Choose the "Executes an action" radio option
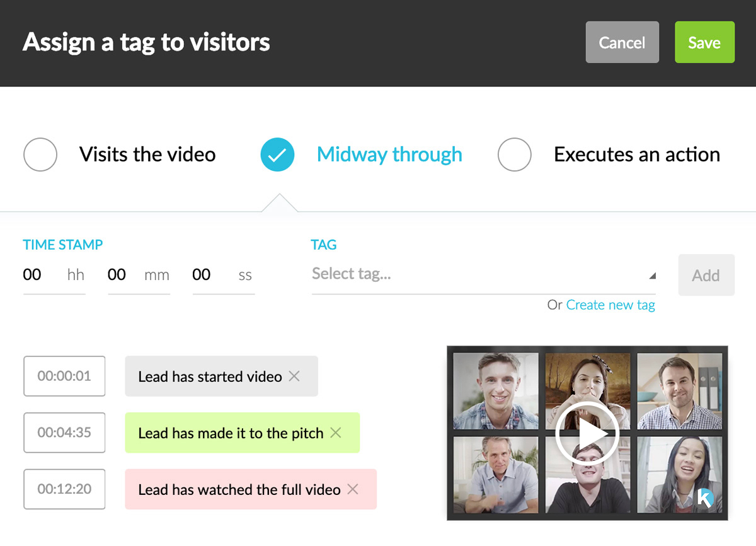The width and height of the screenshot is (756, 546). point(515,154)
